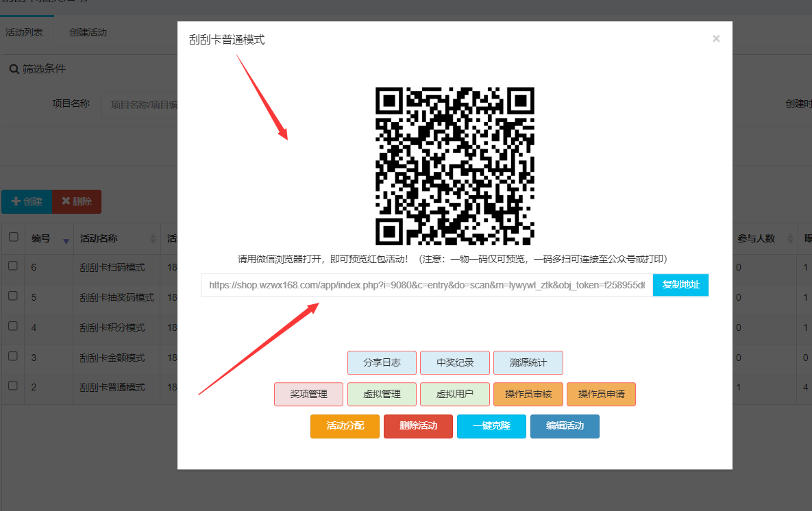Viewport: 812px width, 511px height.
Task: Sort by the 活动名称 column arrows
Action: [153, 238]
